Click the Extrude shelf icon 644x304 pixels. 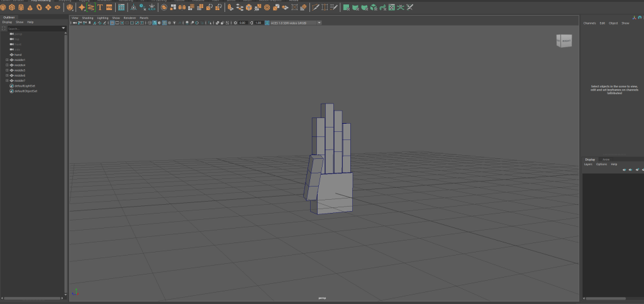[x=230, y=8]
